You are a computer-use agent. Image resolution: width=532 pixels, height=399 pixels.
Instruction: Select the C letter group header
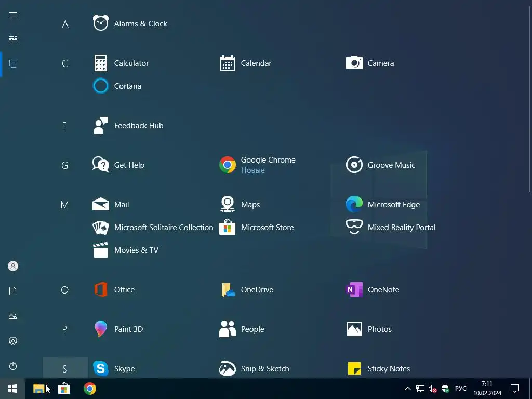[x=65, y=63]
